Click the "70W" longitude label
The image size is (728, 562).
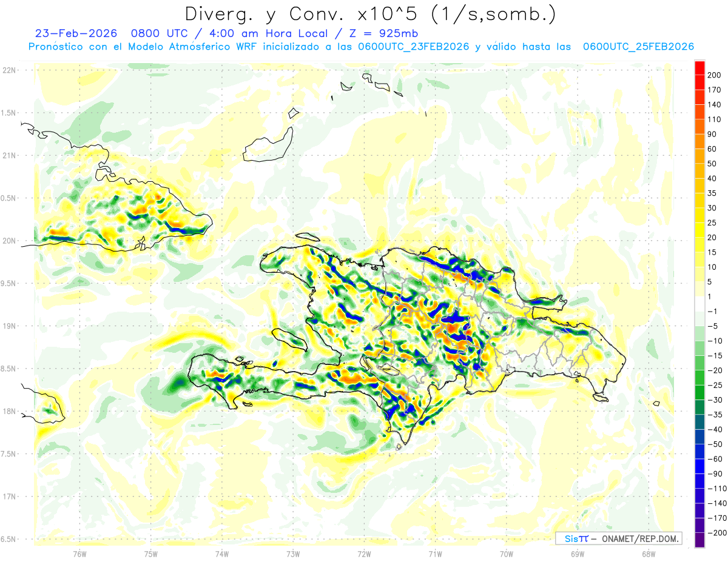point(506,554)
